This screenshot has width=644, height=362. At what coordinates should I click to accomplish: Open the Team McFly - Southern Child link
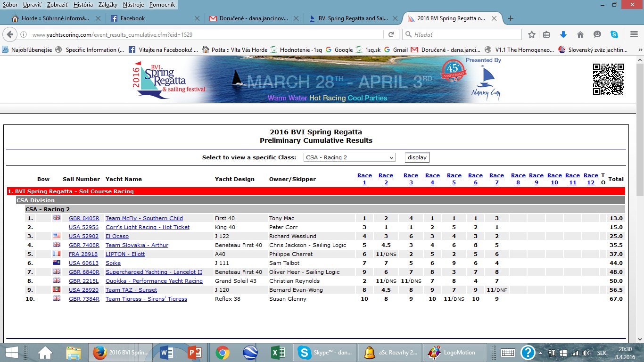(x=144, y=218)
